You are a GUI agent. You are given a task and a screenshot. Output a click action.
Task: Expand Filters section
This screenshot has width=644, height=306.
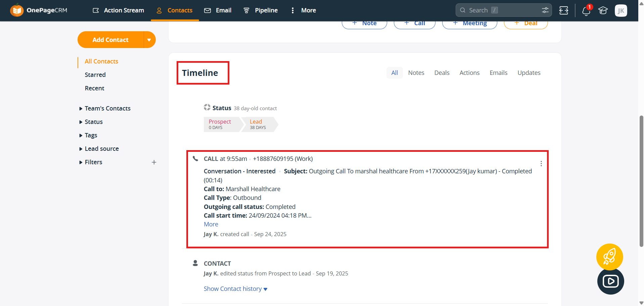pyautogui.click(x=91, y=162)
